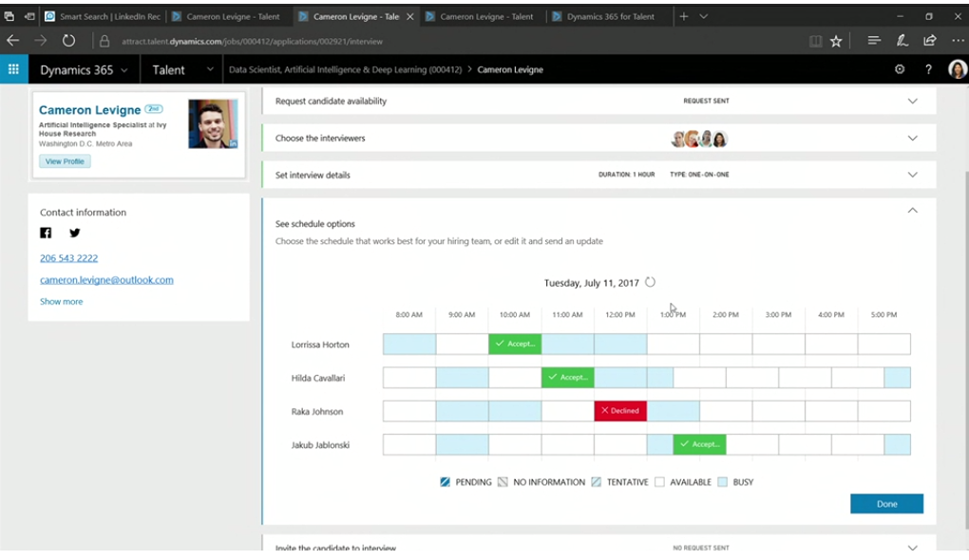Click the cameron.levigne@outlook.com email link
This screenshot has height=560, width=969.
click(106, 280)
